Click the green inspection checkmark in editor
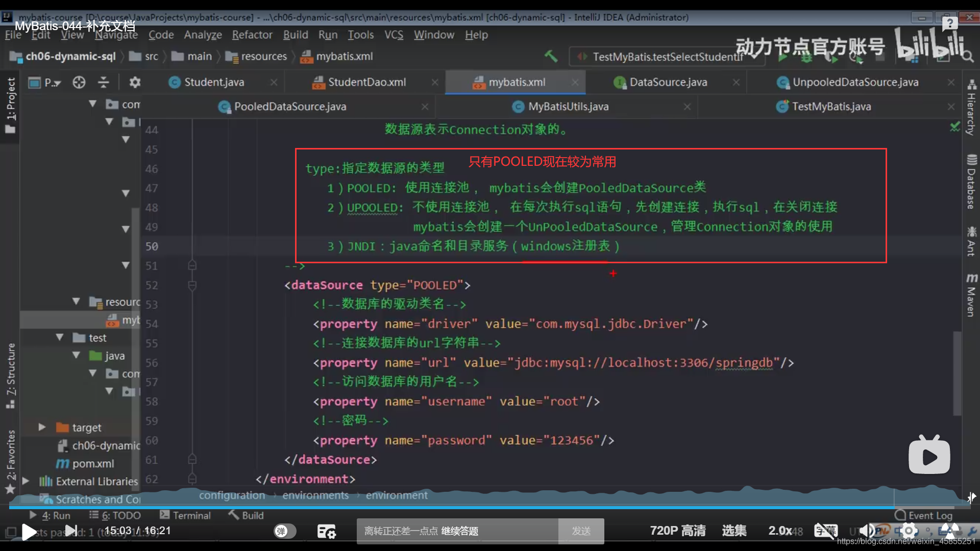This screenshot has height=551, width=980. (x=954, y=127)
